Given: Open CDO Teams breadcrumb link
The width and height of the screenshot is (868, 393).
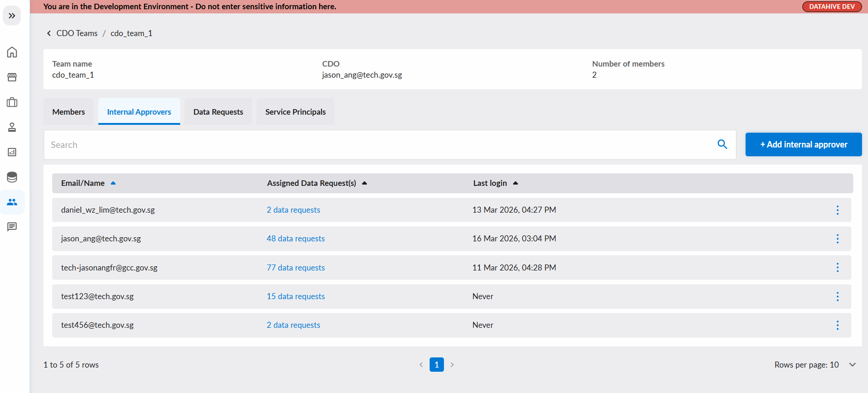Looking at the screenshot, I should tap(77, 33).
